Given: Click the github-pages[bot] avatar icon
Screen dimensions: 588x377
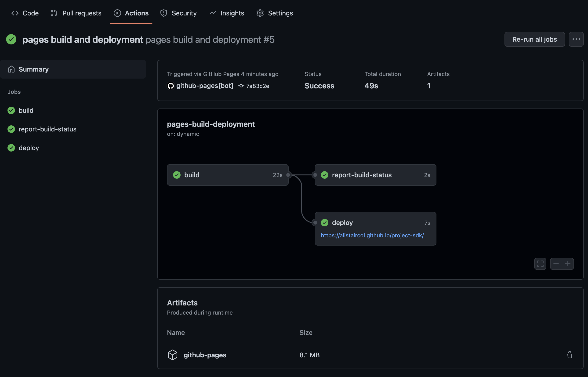Looking at the screenshot, I should (x=171, y=86).
